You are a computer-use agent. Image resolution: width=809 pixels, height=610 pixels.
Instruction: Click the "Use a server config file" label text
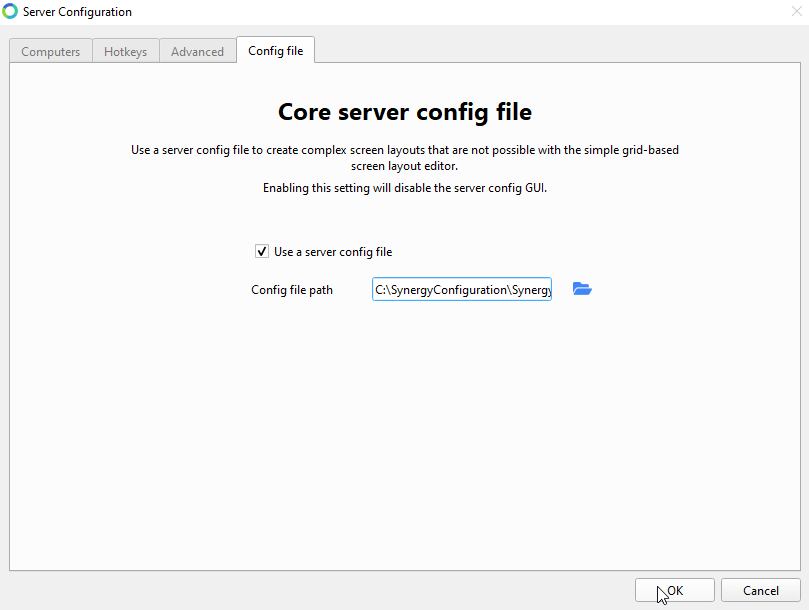point(333,252)
